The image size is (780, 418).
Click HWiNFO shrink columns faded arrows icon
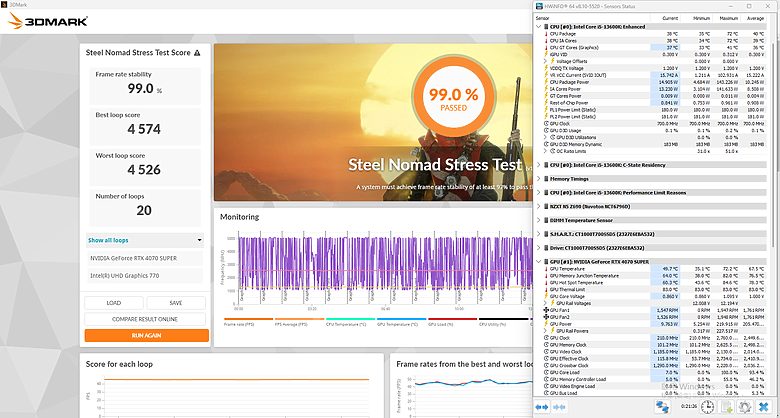(x=559, y=407)
